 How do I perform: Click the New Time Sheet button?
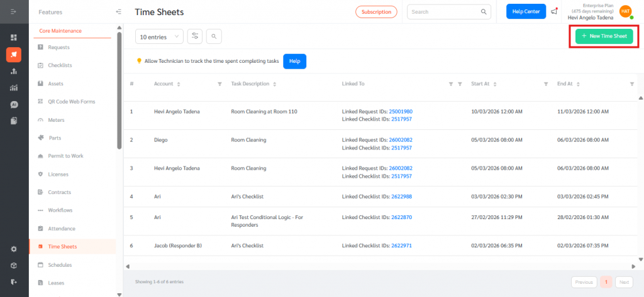tap(604, 36)
